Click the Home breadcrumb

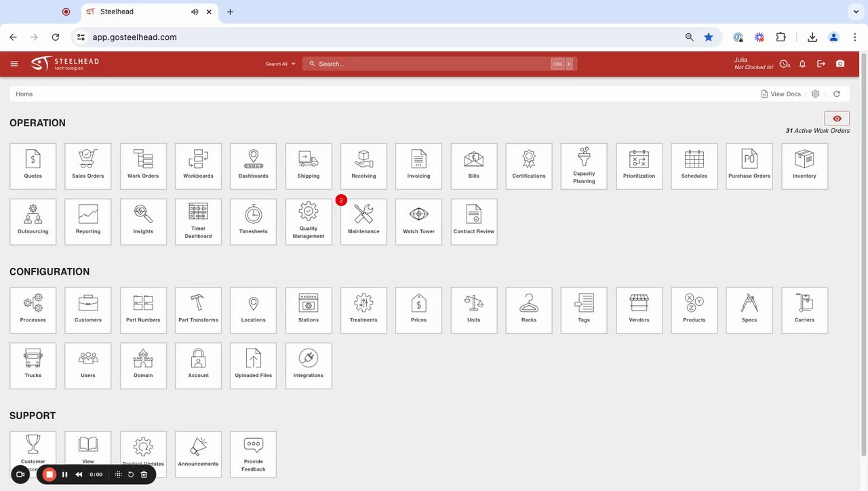[24, 94]
